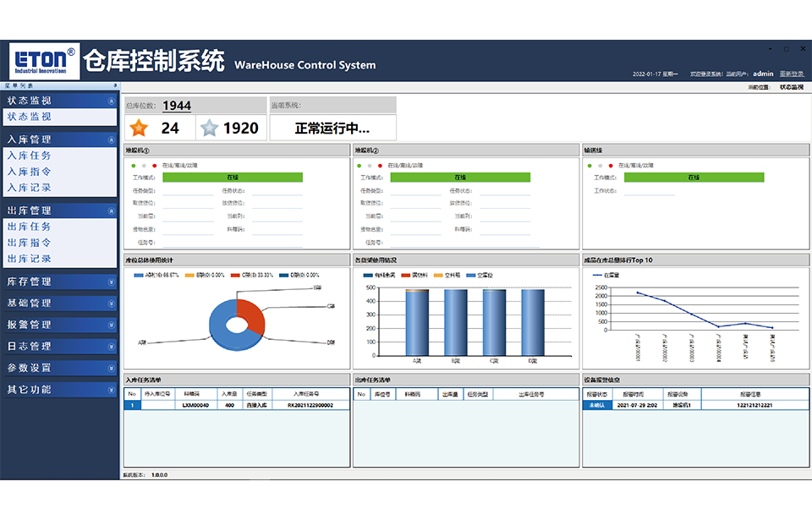
Task: Pin the 菜单列表 sidebar panel
Action: pos(115,85)
